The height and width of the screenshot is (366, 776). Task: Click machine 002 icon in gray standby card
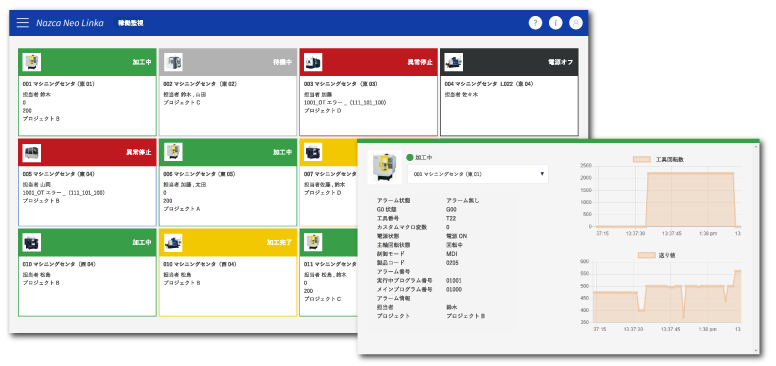tap(173, 62)
